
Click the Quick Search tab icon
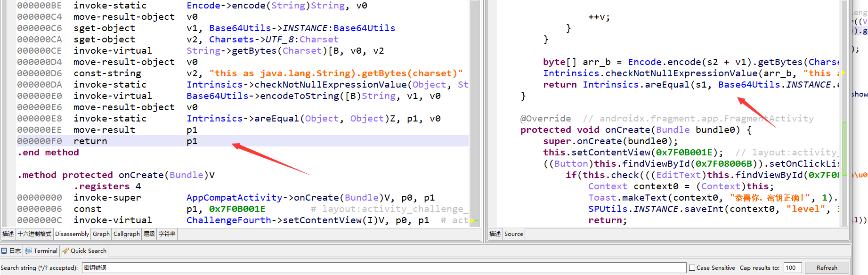point(65,251)
